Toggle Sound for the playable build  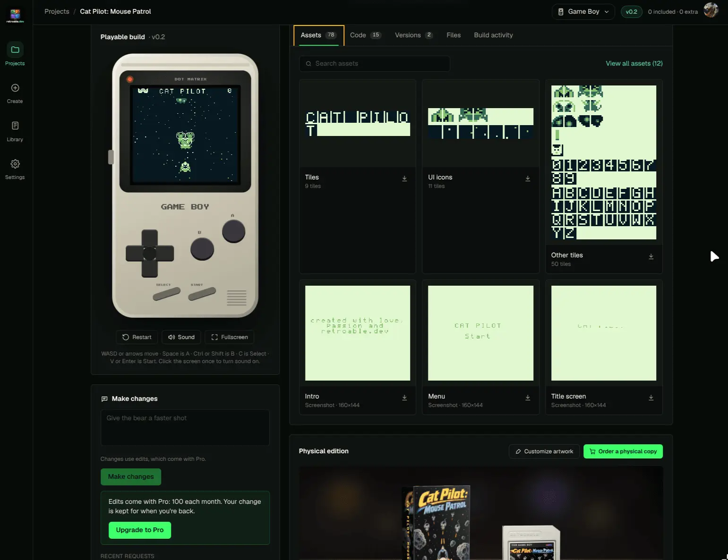pos(181,337)
